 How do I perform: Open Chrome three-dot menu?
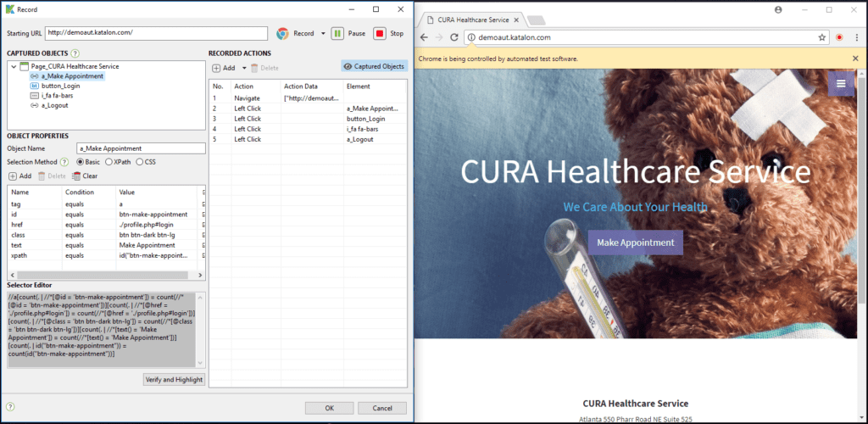click(856, 37)
